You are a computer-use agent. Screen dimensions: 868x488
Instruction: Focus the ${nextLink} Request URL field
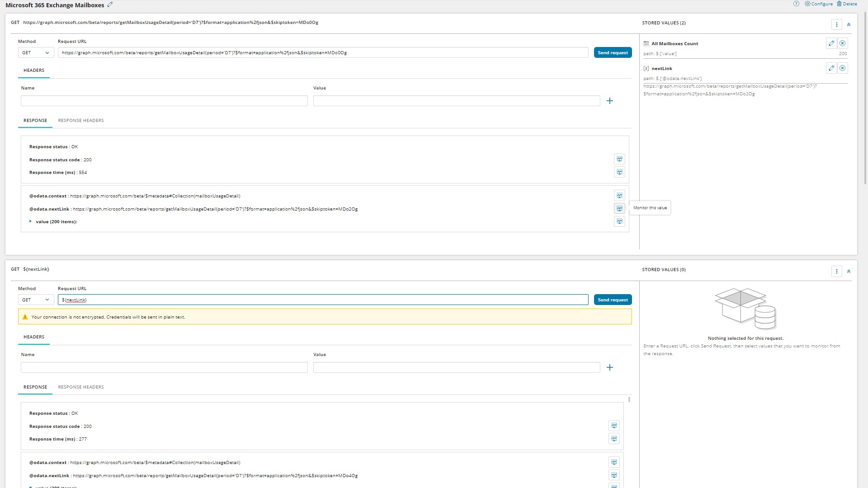point(323,300)
